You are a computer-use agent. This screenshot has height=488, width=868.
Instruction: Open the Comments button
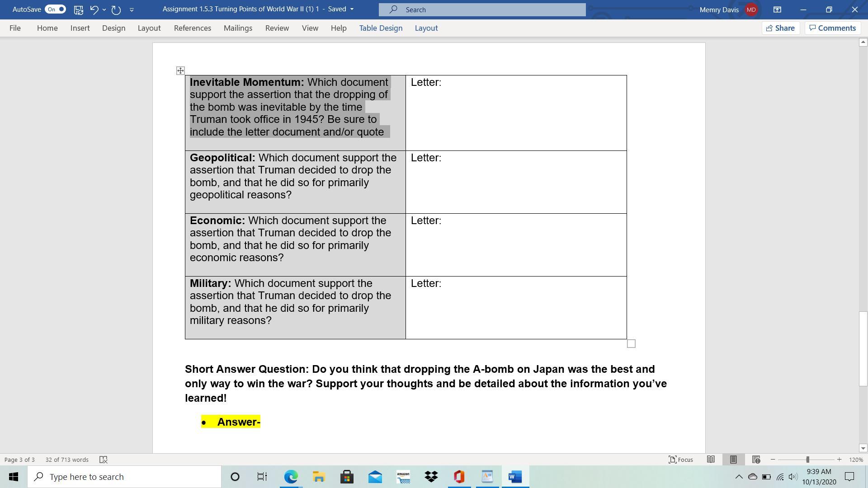pyautogui.click(x=832, y=28)
